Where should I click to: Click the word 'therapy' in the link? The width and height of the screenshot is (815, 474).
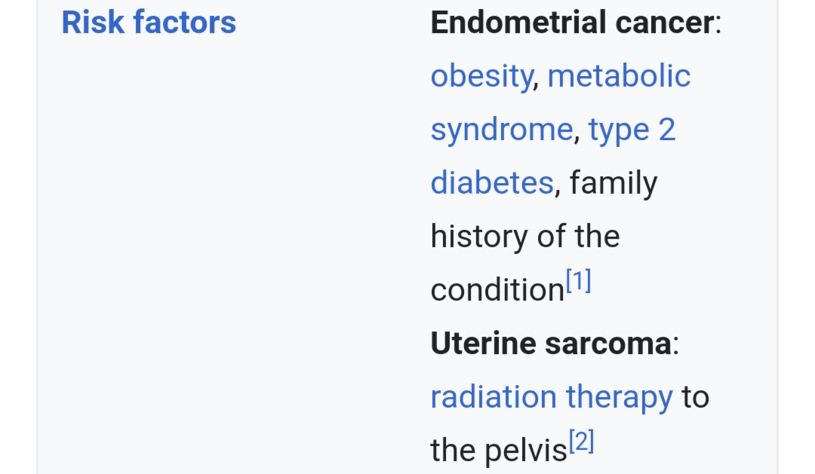tap(619, 397)
